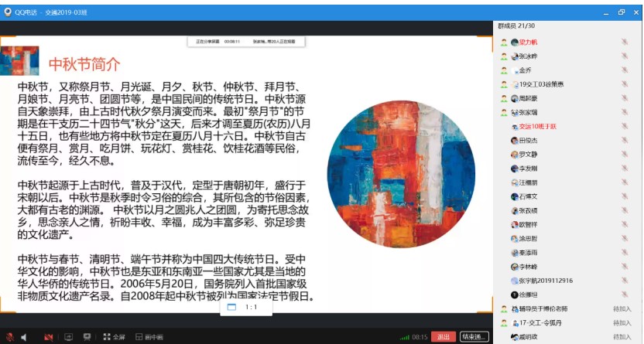Switch to full screen with 全屏
Viewport: 644px width, 344px height.
(115, 337)
